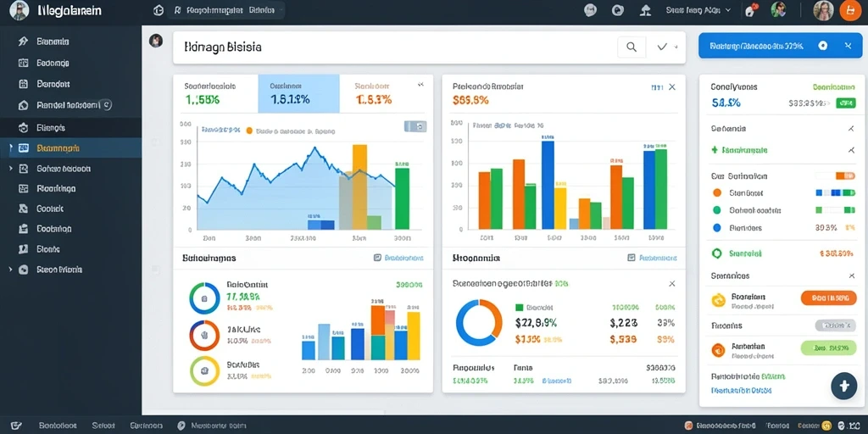Click the orange circular button in top-right corner
This screenshot has width=868, height=434.
pyautogui.click(x=850, y=10)
